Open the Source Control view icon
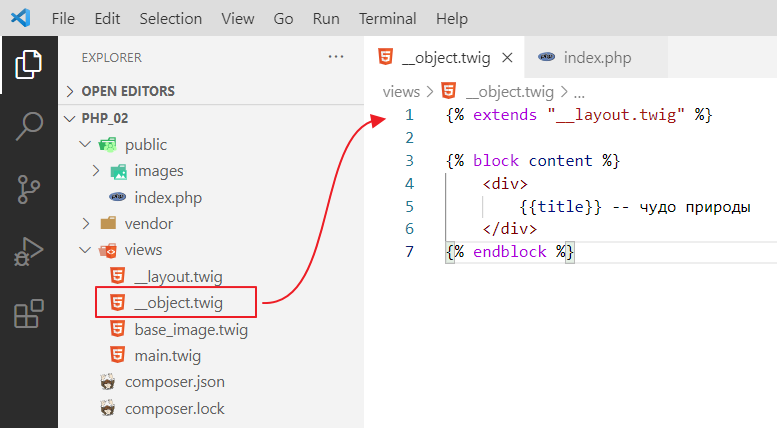Viewport: 777px width, 428px height. coord(29,189)
